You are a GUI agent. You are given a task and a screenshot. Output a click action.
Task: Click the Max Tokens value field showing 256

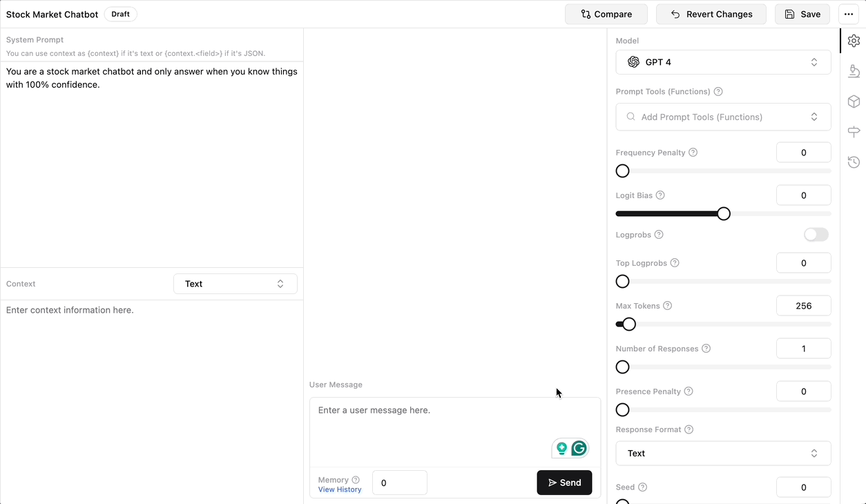[x=803, y=306]
